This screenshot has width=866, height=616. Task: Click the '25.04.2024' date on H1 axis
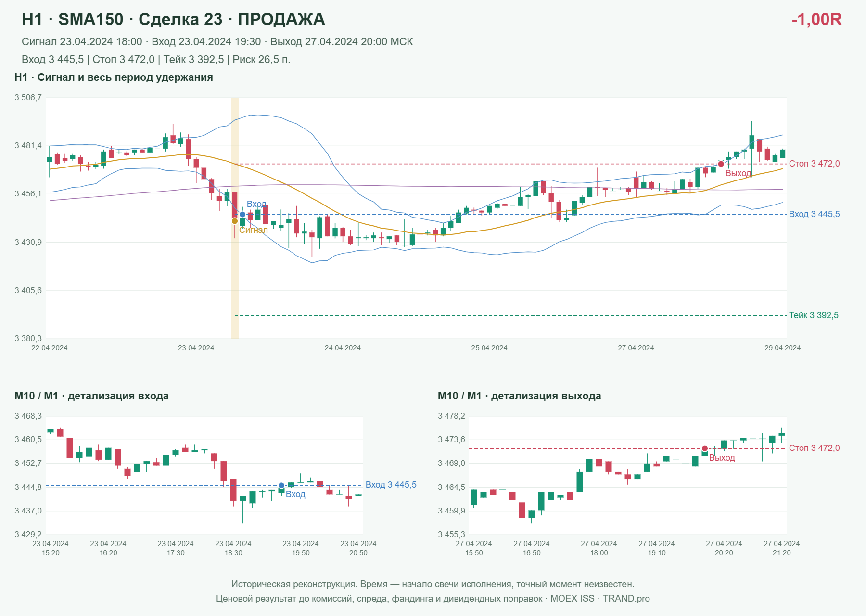[489, 348]
